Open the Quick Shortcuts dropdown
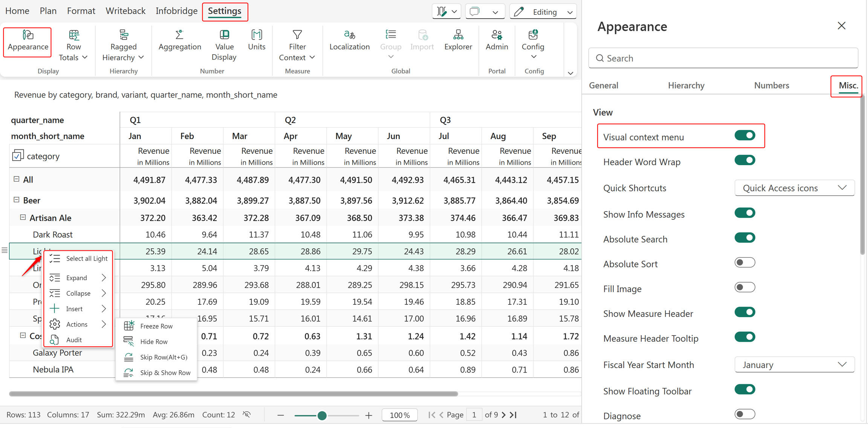This screenshot has width=868, height=428. 794,188
